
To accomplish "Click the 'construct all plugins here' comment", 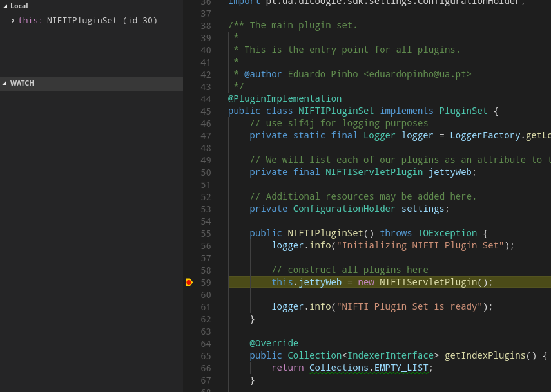I will (350, 270).
